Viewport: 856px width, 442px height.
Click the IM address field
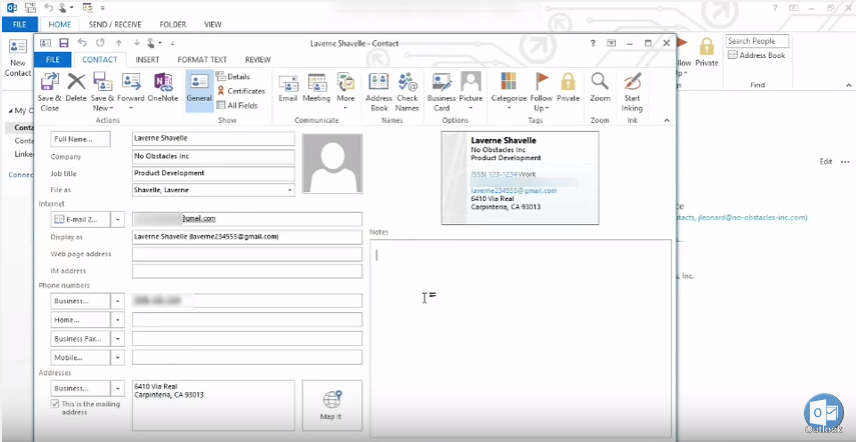point(247,271)
